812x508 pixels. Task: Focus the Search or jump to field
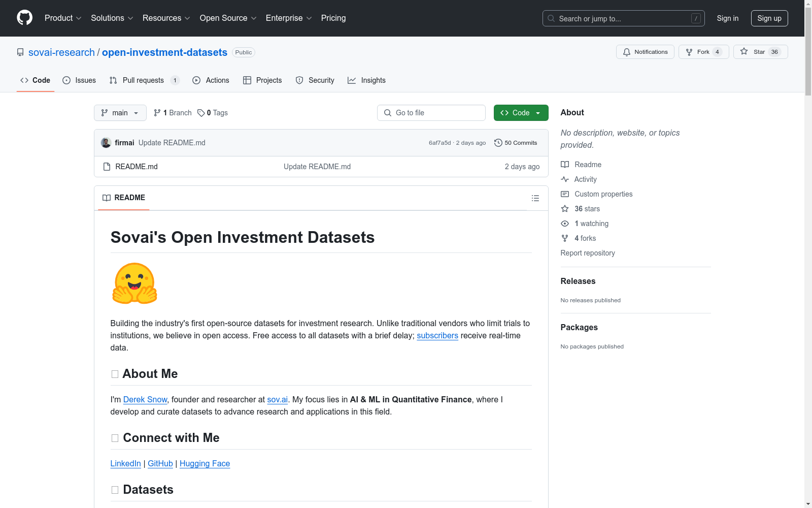(x=624, y=18)
